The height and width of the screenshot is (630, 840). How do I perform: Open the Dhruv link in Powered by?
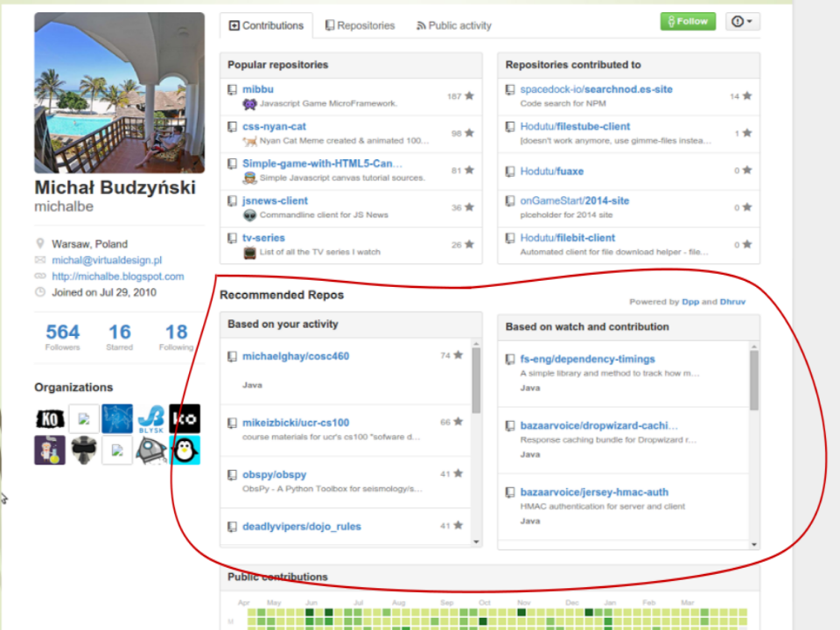point(732,302)
